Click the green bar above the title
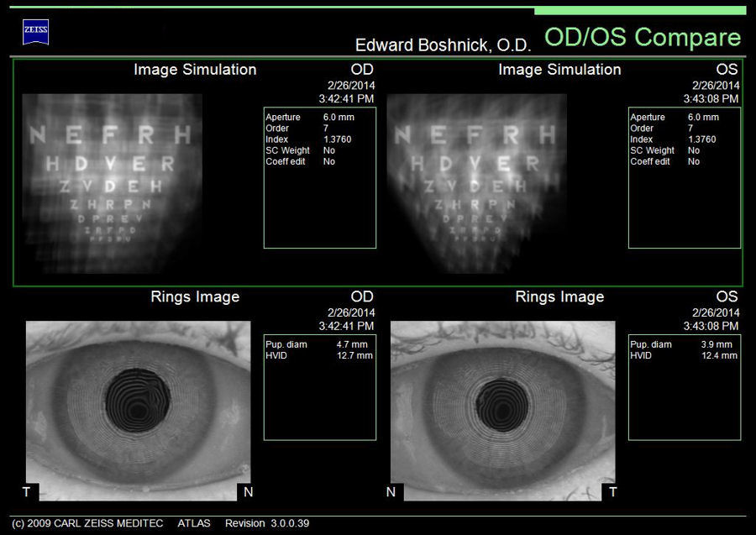This screenshot has width=756, height=535. coord(639,11)
